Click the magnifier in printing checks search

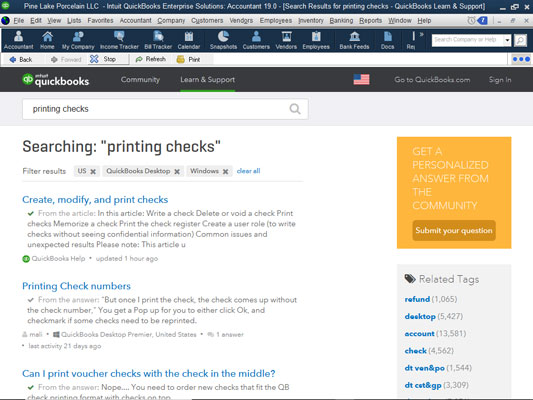click(295, 109)
